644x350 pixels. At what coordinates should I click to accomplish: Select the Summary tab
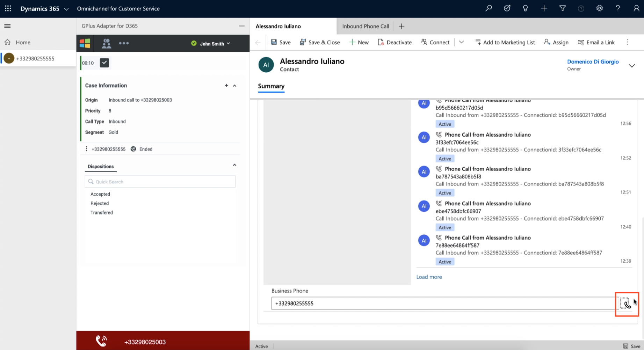coord(271,86)
